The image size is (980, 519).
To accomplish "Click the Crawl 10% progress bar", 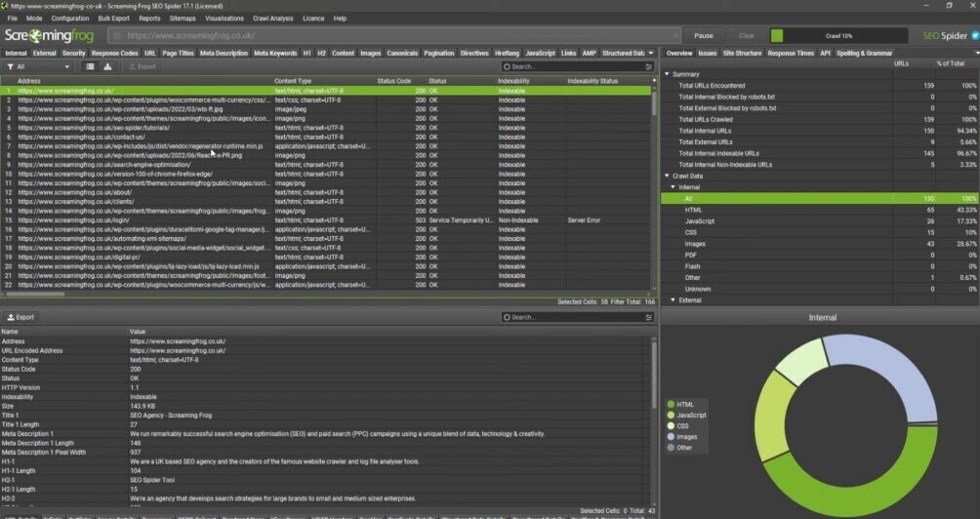I will [x=838, y=35].
